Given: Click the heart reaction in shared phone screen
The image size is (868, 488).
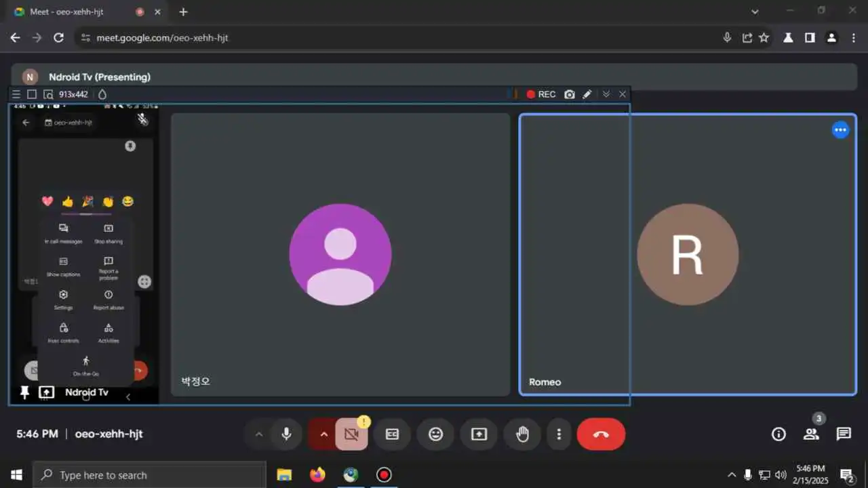Looking at the screenshot, I should pyautogui.click(x=47, y=201).
